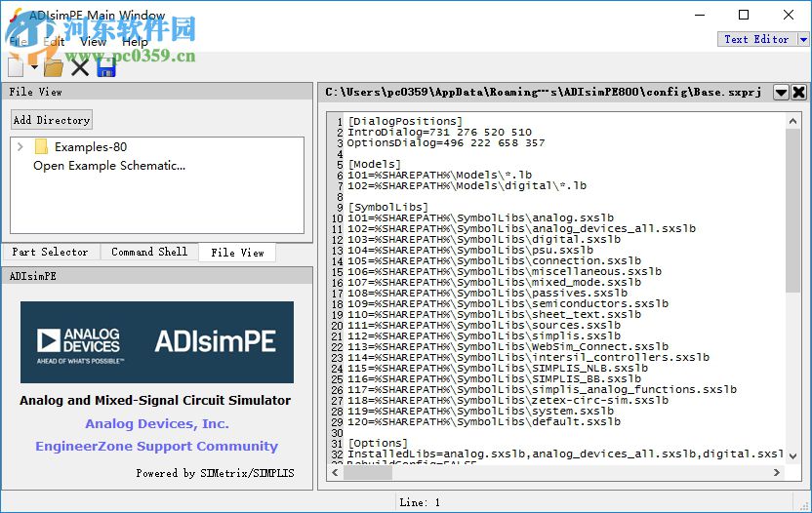Image resolution: width=812 pixels, height=513 pixels.
Task: Click the Line: 1 status bar entry
Action: pos(420,502)
